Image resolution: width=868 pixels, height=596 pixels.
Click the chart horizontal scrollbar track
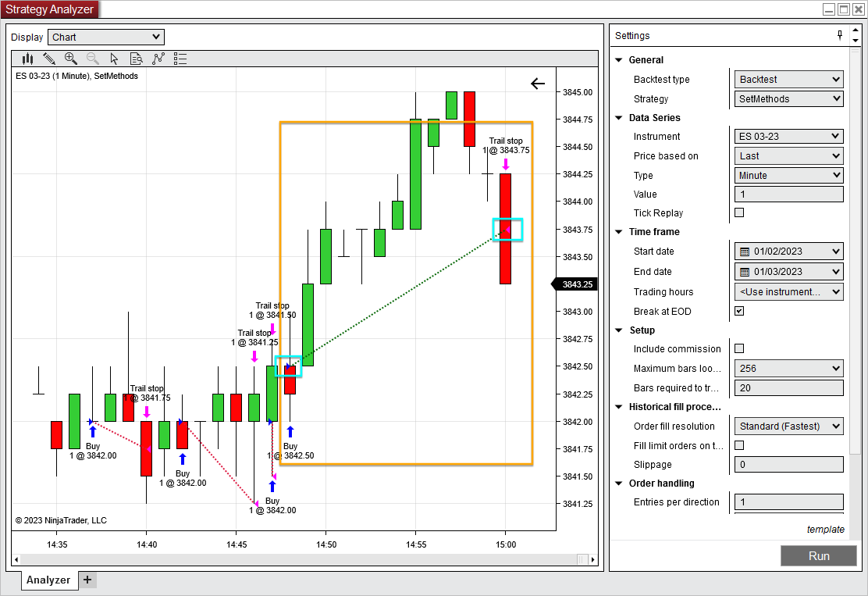[x=304, y=559]
